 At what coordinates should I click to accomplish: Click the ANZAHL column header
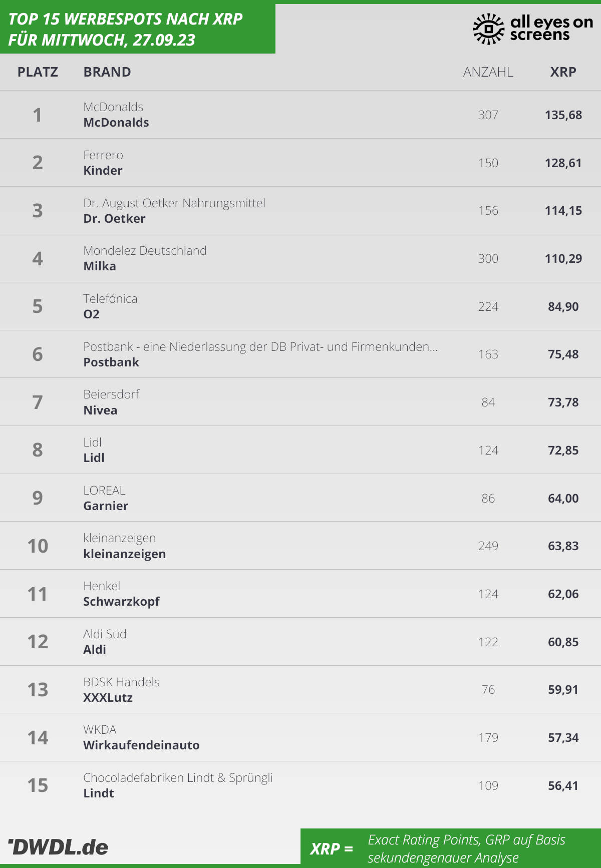[x=488, y=72]
